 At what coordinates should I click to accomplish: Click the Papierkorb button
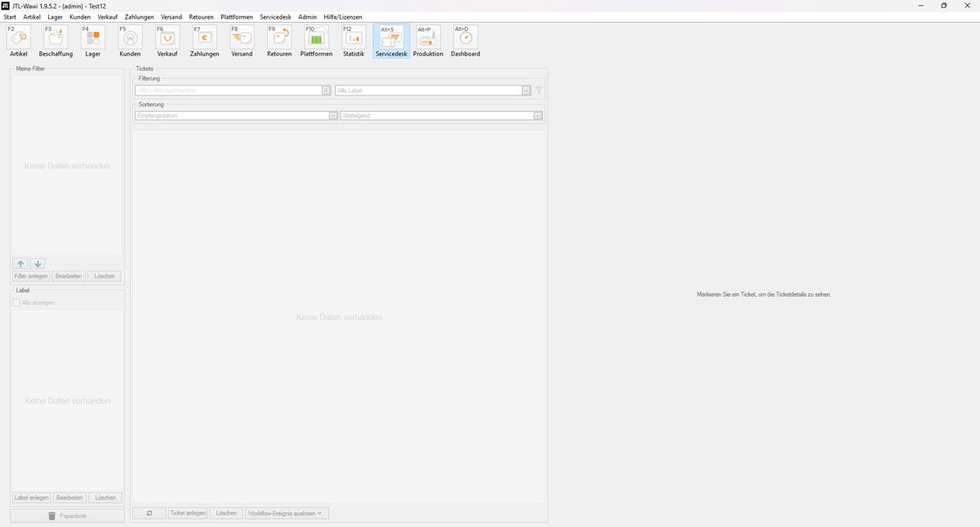66,514
